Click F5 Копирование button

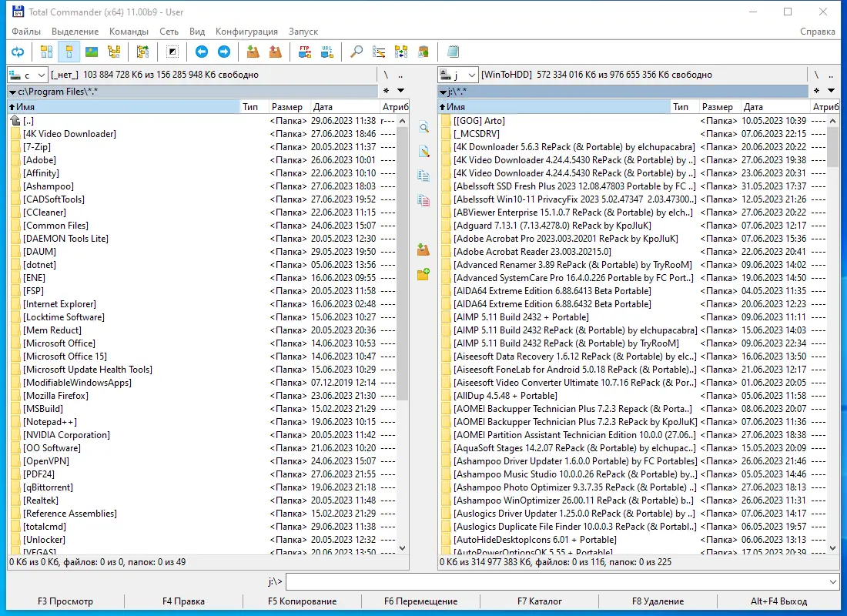click(303, 601)
